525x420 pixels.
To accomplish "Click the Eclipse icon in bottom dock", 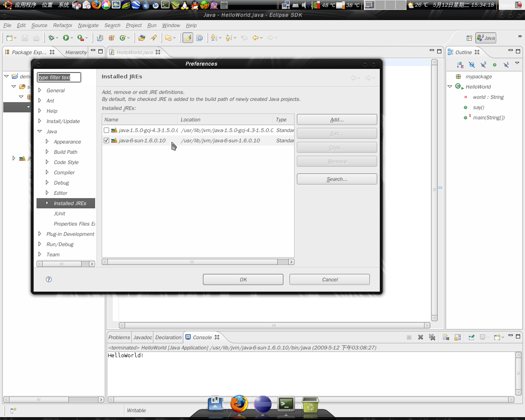I will [262, 404].
